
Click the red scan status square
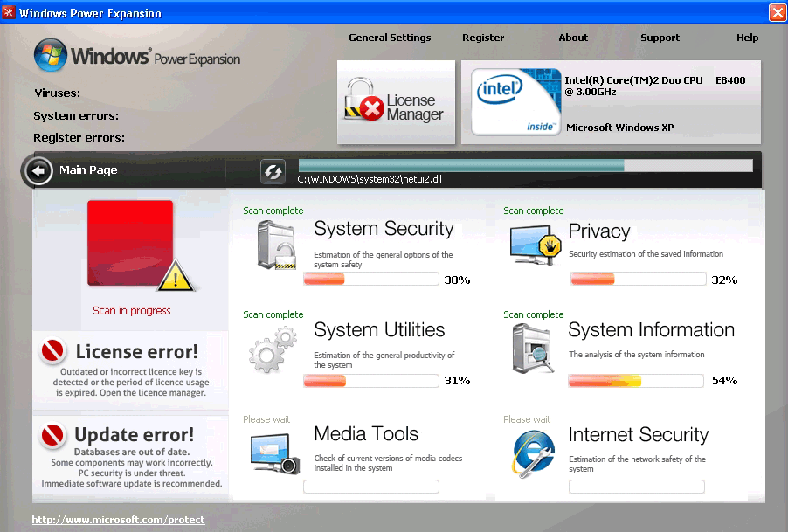point(130,243)
